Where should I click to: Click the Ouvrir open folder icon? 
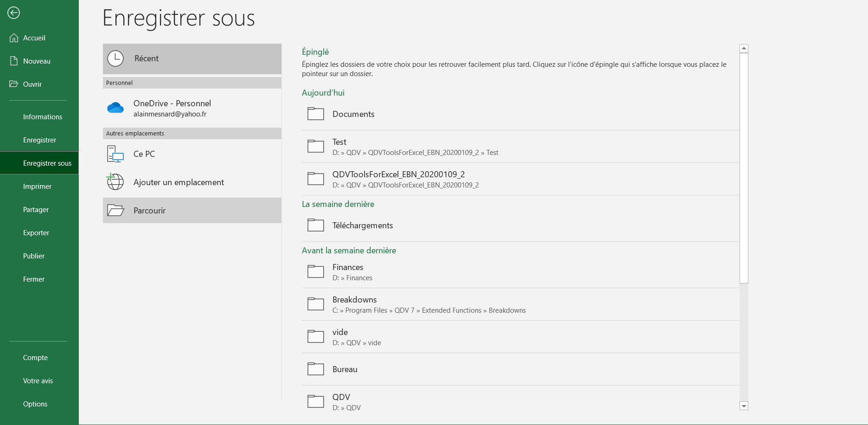[14, 84]
